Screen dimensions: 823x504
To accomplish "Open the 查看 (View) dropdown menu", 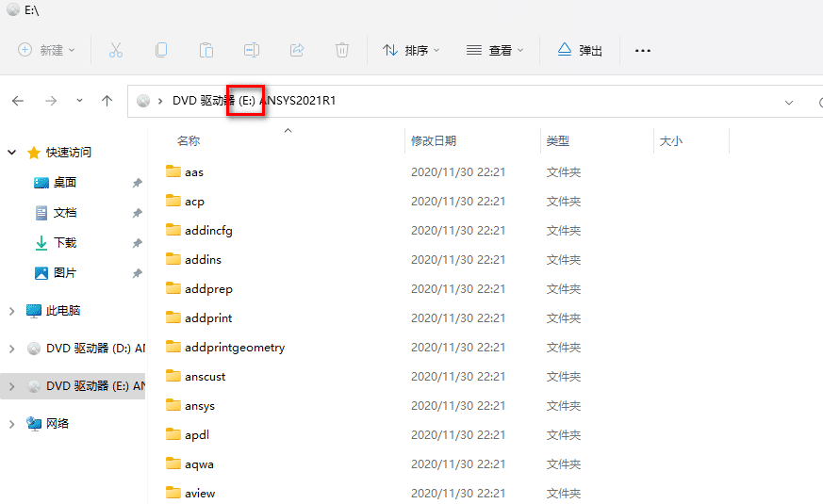I will (x=495, y=50).
